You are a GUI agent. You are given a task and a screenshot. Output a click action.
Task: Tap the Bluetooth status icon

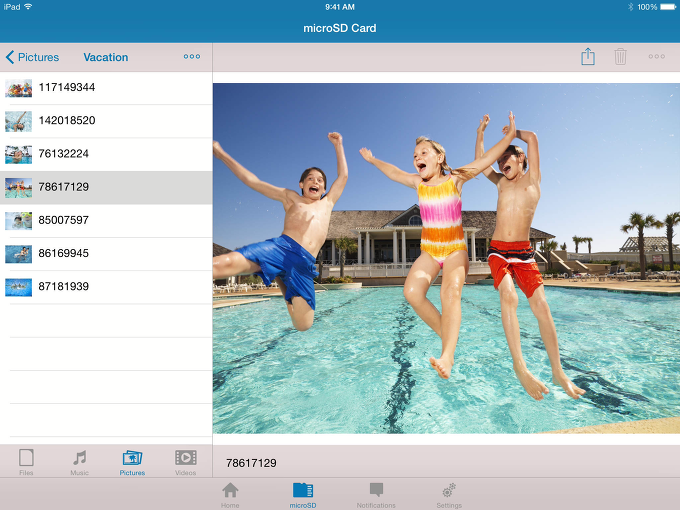(x=630, y=7)
